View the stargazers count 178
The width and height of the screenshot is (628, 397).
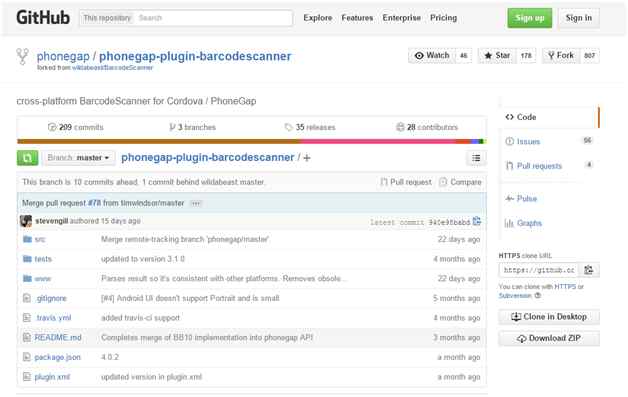tap(526, 55)
